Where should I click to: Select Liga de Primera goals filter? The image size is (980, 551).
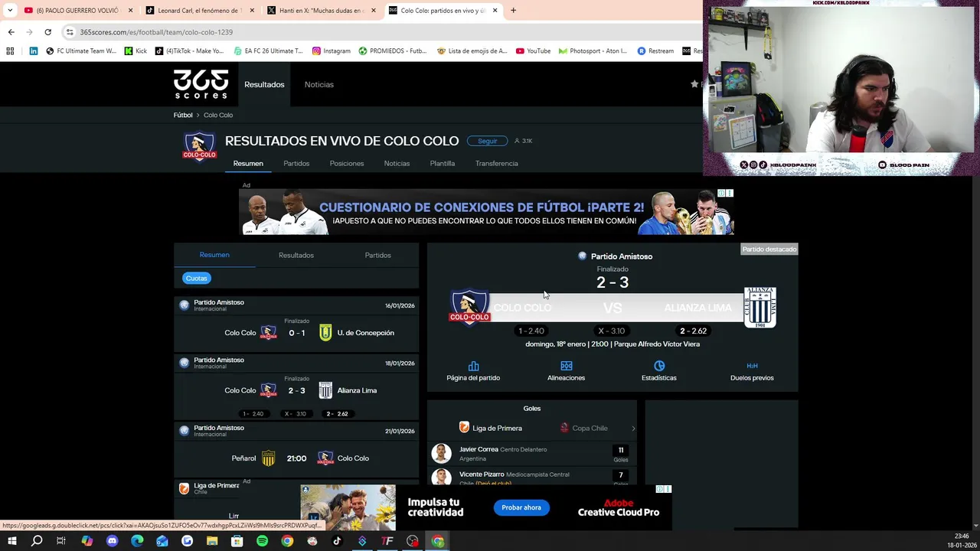pos(491,428)
